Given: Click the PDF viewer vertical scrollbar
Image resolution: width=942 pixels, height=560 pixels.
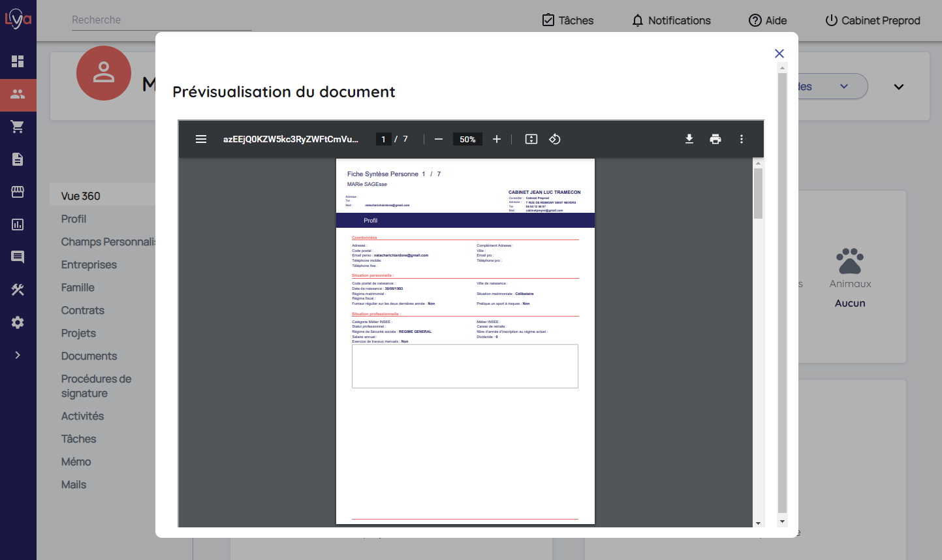Looking at the screenshot, I should [758, 193].
